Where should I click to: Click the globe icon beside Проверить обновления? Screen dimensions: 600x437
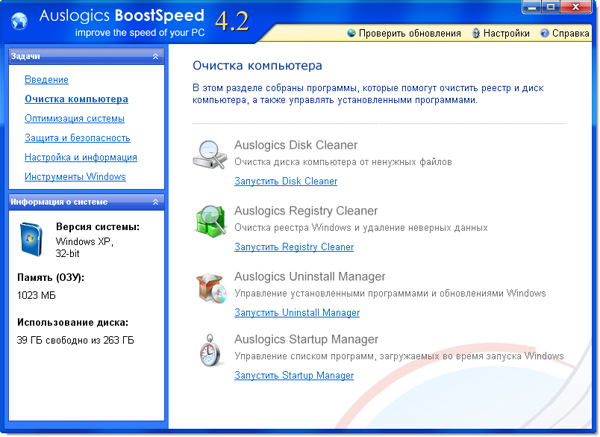pyautogui.click(x=351, y=33)
